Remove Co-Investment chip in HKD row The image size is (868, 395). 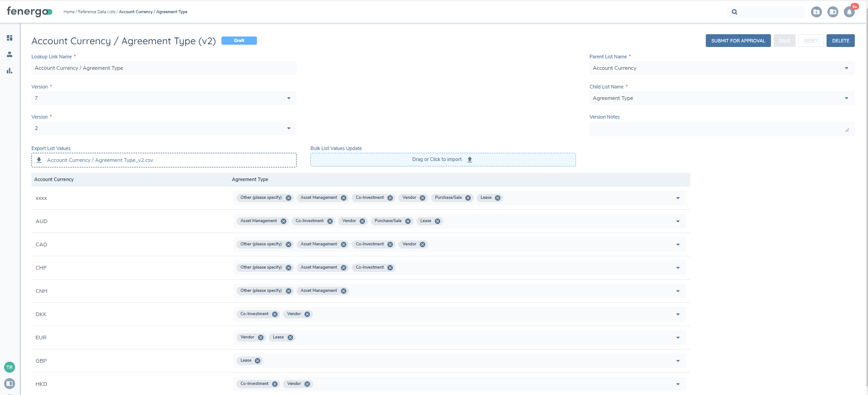tap(275, 384)
